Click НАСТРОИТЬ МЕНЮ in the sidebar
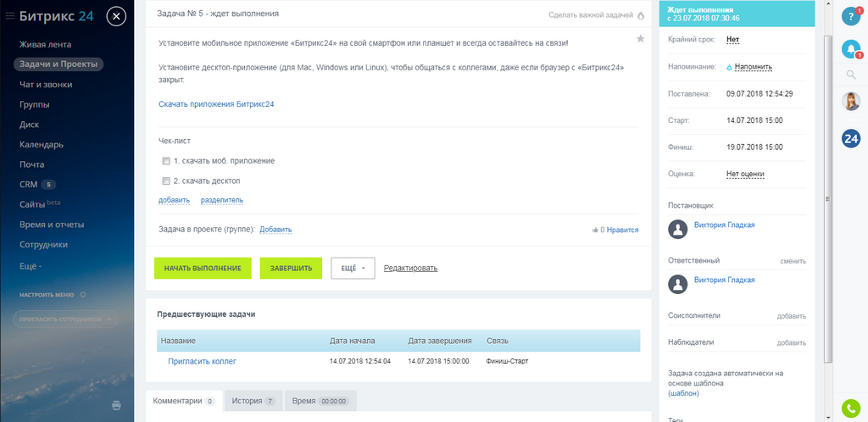868x422 pixels. [x=47, y=295]
